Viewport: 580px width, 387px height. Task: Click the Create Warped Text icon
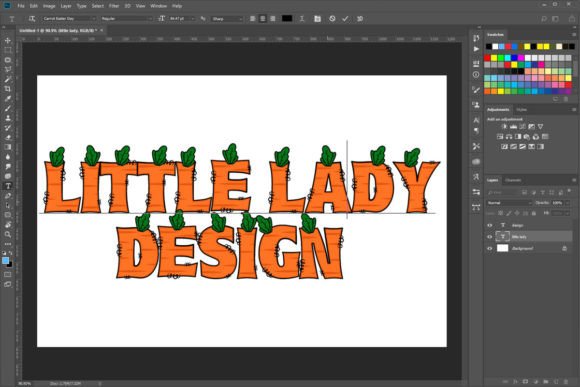tap(302, 18)
